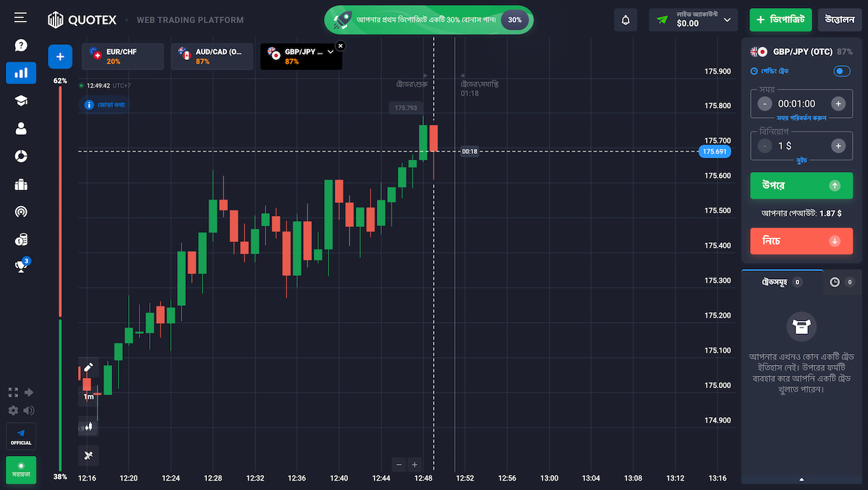
Task: Open the chart type candlestick icon
Action: (88, 427)
